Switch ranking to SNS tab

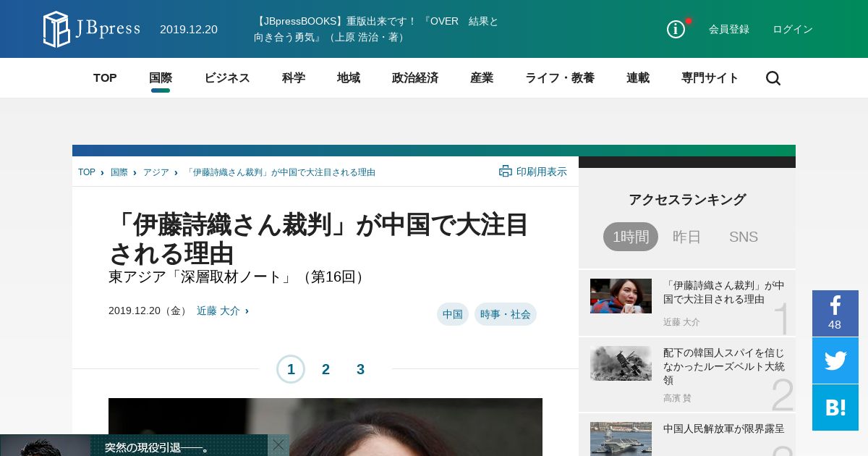744,237
